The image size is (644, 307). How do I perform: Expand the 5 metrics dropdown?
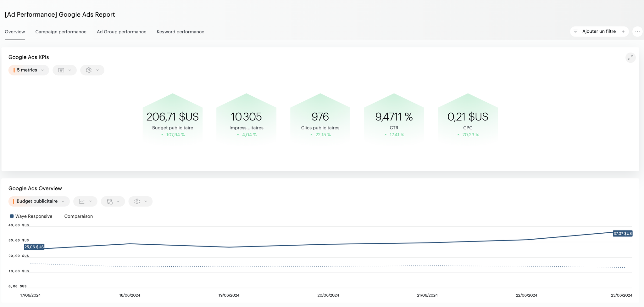(29, 70)
